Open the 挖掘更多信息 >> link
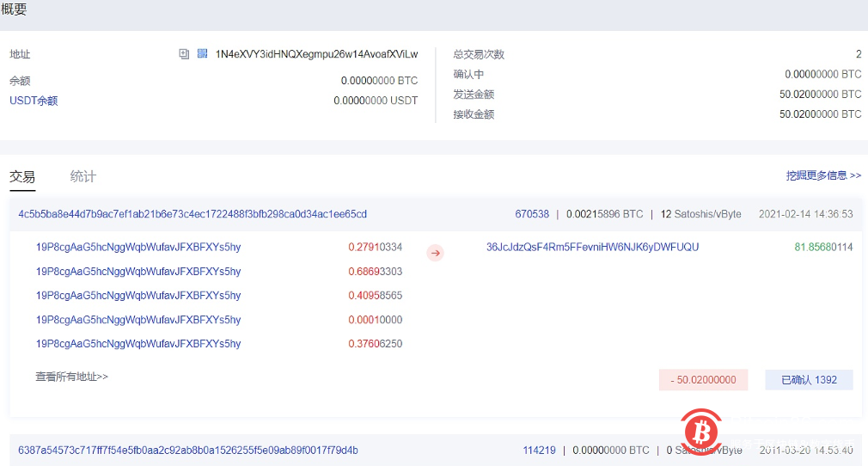868x466 pixels. coord(822,175)
